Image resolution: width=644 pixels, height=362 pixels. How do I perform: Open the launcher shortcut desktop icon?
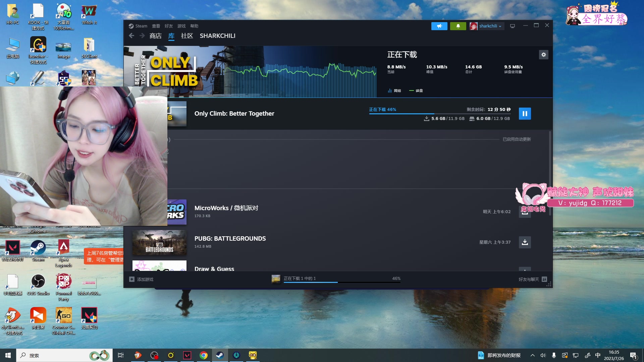tap(38, 50)
